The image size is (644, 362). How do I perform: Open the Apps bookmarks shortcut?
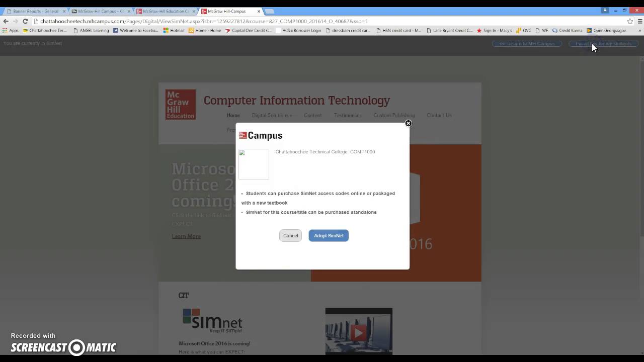point(10,30)
